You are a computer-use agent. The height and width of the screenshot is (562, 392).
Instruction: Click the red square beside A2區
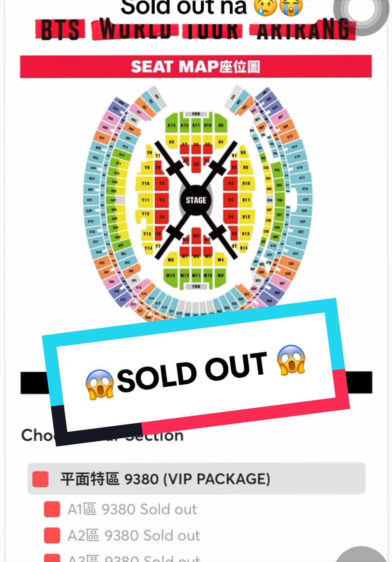tap(52, 536)
